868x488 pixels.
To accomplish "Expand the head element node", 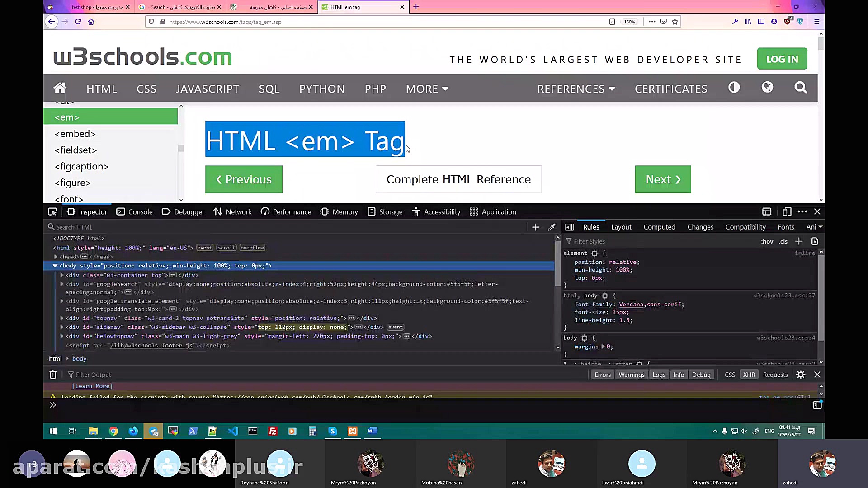I will point(56,257).
